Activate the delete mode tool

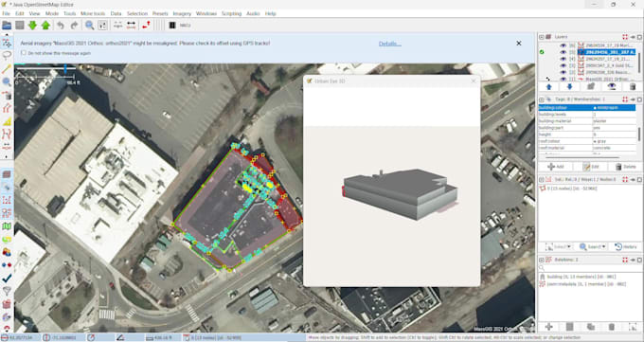click(x=7, y=95)
